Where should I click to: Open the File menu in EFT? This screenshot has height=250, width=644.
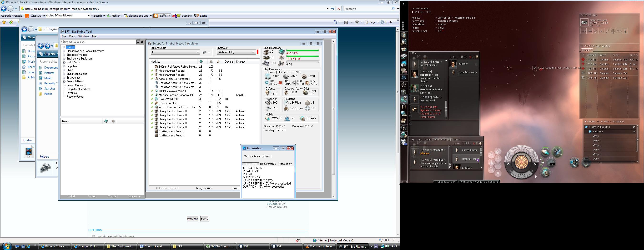coord(64,36)
